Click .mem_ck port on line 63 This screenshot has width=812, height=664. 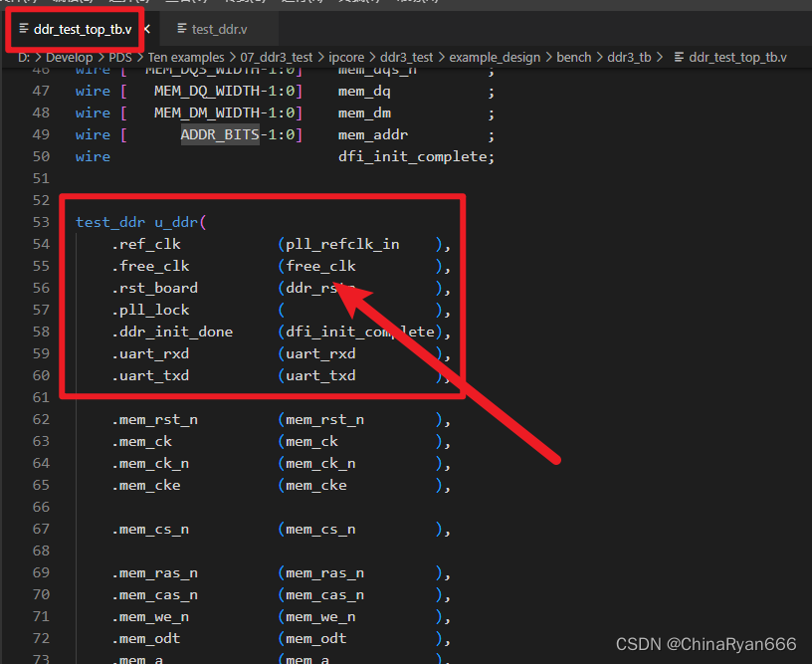141,441
